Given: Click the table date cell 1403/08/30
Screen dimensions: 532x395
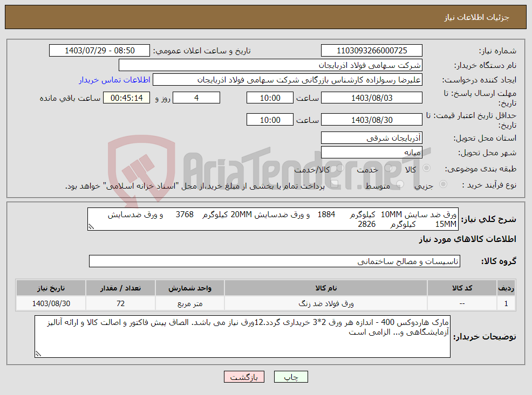Looking at the screenshot, I should pos(51,303).
